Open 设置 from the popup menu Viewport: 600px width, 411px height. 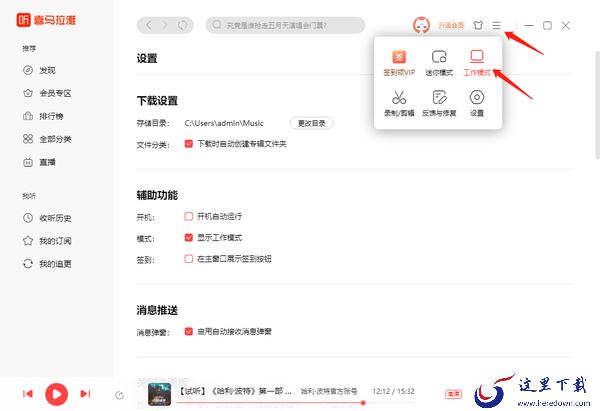(x=477, y=103)
